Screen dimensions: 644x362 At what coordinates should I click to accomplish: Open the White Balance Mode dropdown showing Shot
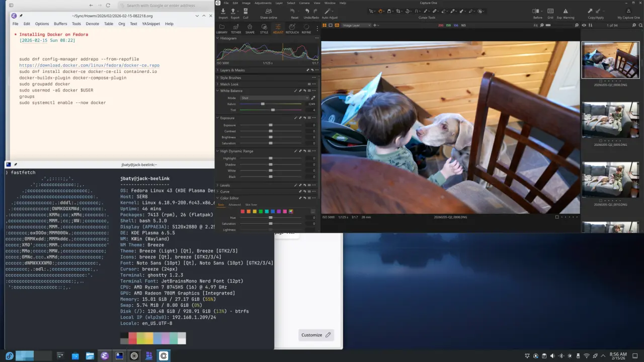[274, 98]
